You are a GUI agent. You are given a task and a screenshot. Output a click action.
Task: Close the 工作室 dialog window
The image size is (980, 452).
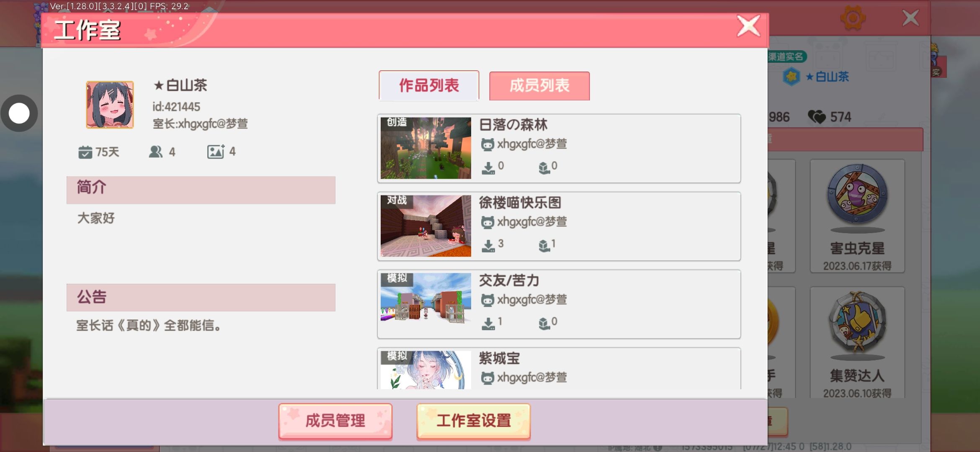(749, 26)
